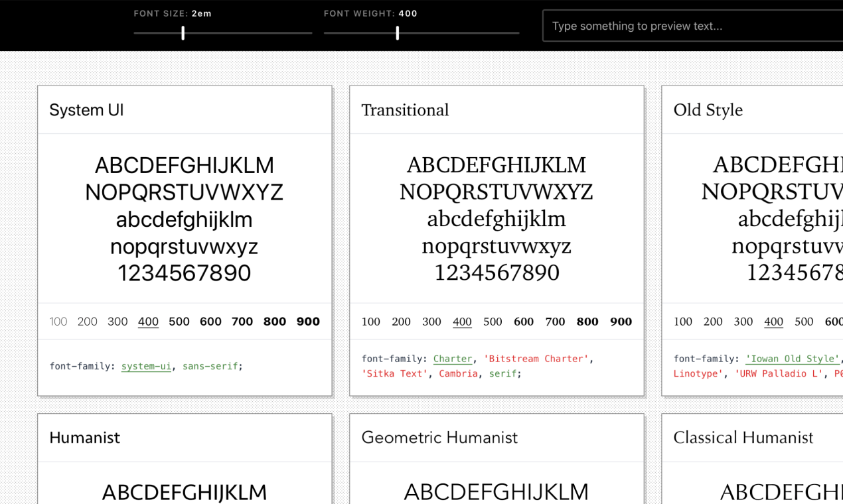The width and height of the screenshot is (843, 504).
Task: Select weight 300 in Old Style card
Action: [743, 322]
